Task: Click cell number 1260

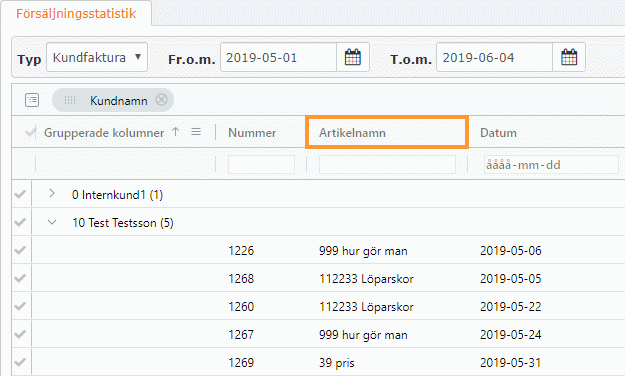Action: [x=241, y=306]
